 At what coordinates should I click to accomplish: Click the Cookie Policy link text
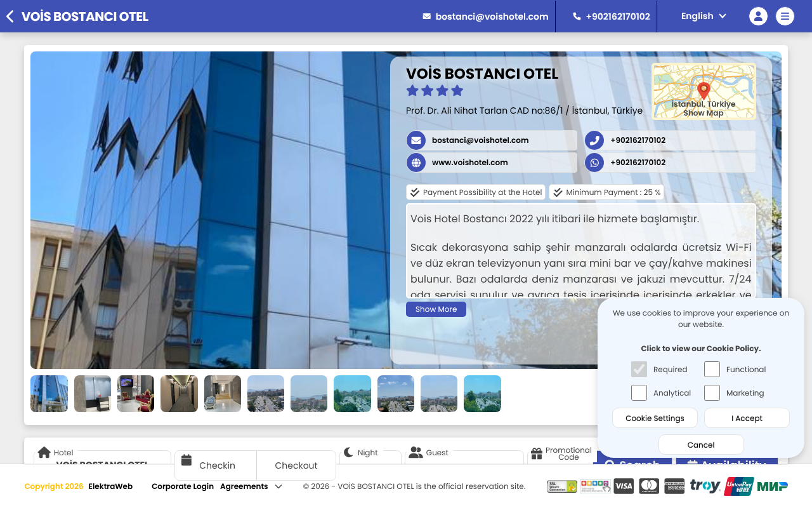click(x=701, y=349)
